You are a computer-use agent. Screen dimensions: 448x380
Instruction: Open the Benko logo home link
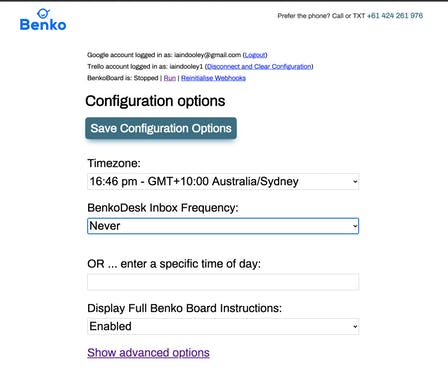43,20
